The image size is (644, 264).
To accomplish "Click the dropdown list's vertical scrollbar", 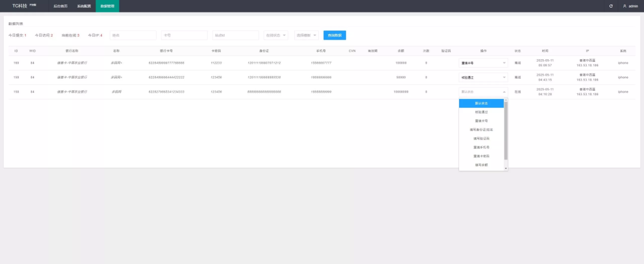I will 506,131.
